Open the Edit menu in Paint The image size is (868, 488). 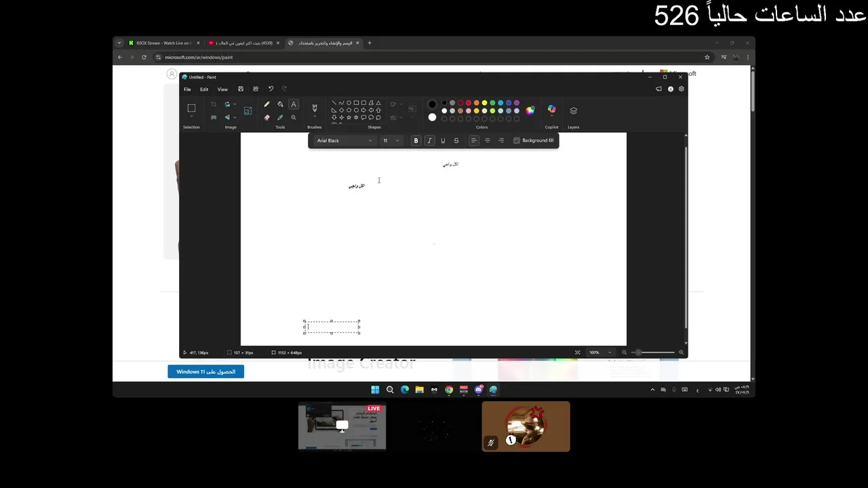point(204,89)
